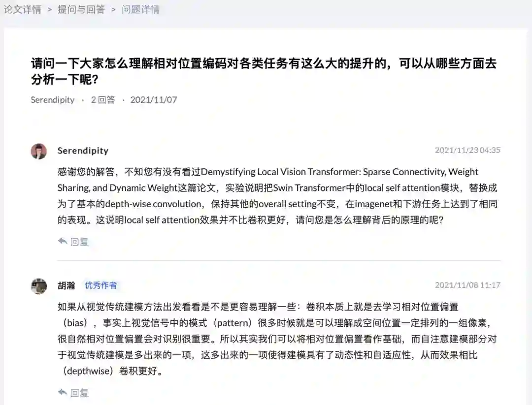Click reply arrow icon under 胡瀚's answer
Viewport: 532px width, 405px height.
(x=63, y=393)
